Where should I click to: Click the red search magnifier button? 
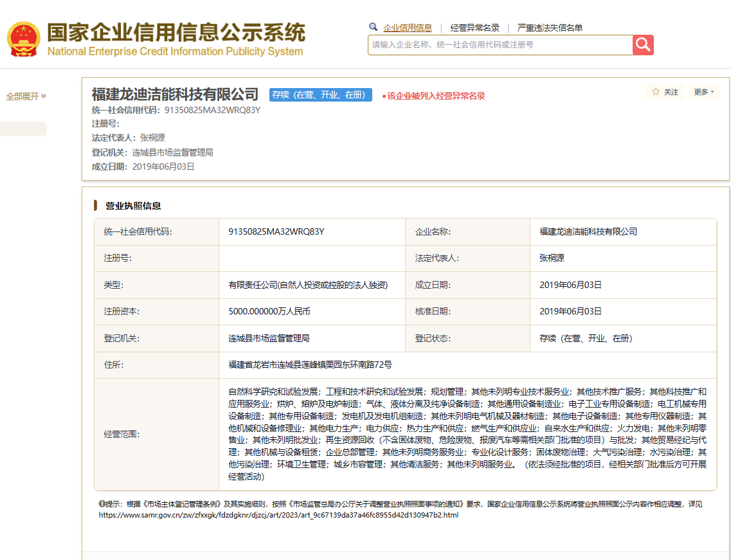click(643, 45)
